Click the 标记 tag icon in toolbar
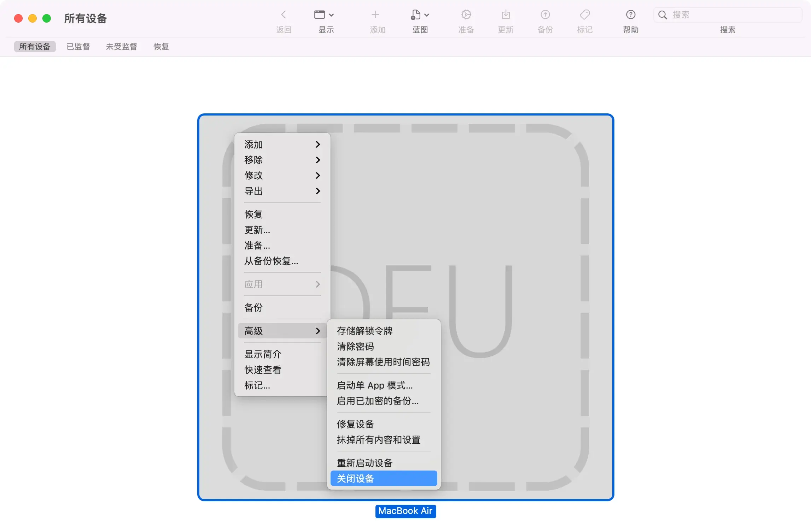Viewport: 811px width, 532px height. (x=584, y=14)
